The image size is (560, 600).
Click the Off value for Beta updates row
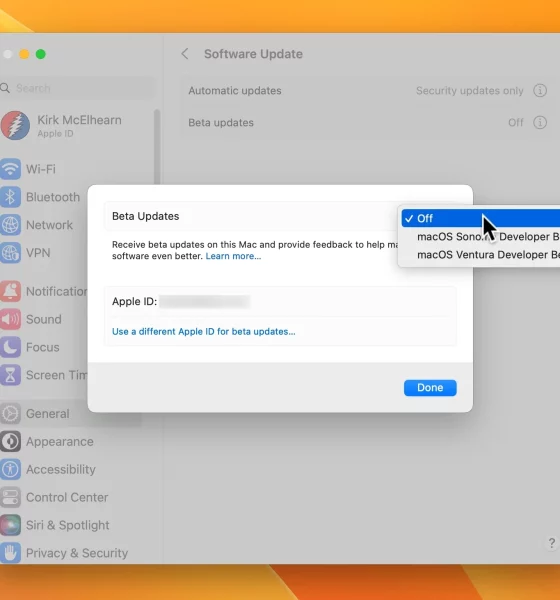coord(515,123)
